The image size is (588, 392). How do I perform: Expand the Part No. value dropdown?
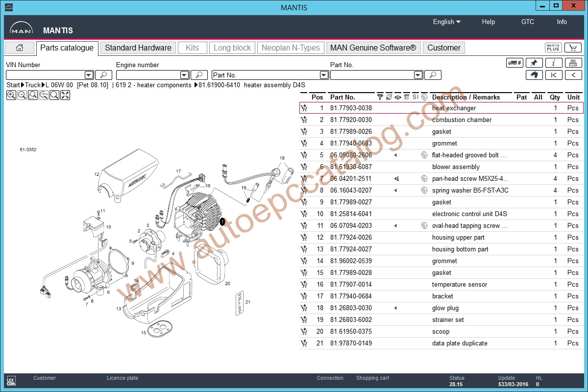tap(418, 75)
